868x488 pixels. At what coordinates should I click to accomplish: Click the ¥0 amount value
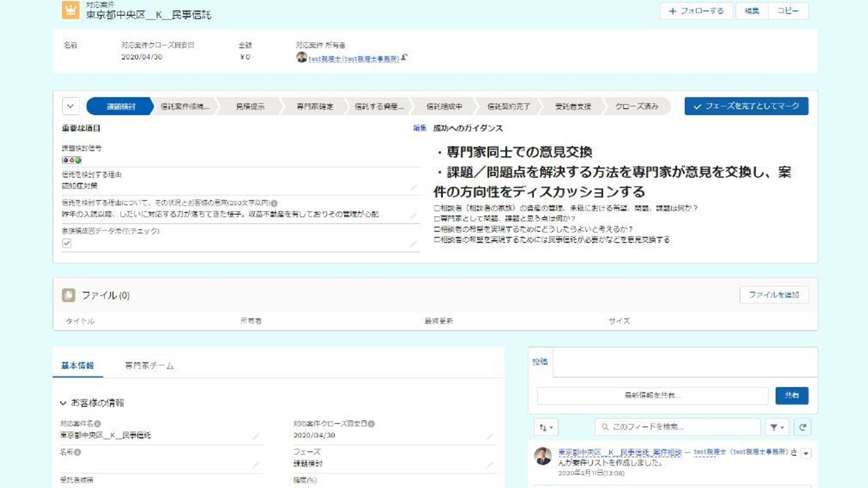coord(245,57)
